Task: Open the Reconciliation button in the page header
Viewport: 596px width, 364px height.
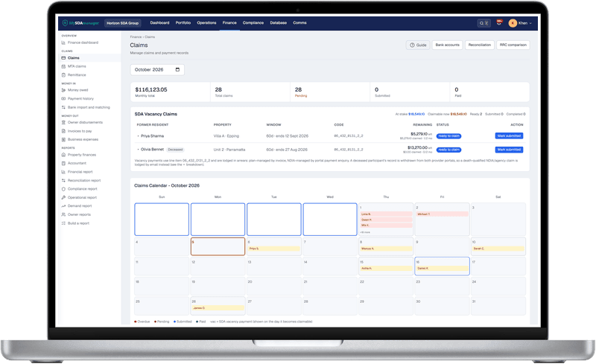Action: click(479, 45)
